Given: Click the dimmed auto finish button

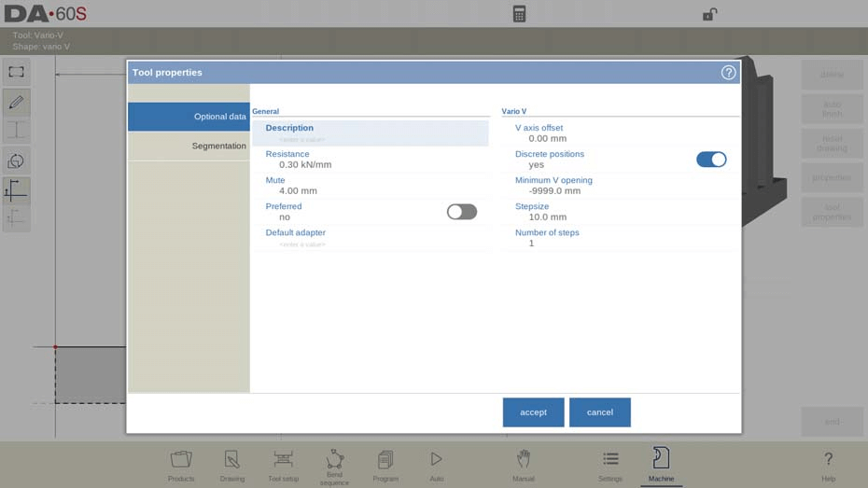Looking at the screenshot, I should 832,109.
